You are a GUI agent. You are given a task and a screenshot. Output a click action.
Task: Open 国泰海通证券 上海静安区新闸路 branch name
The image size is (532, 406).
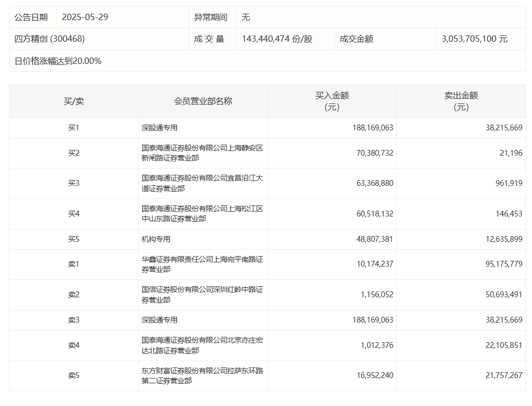click(x=202, y=153)
